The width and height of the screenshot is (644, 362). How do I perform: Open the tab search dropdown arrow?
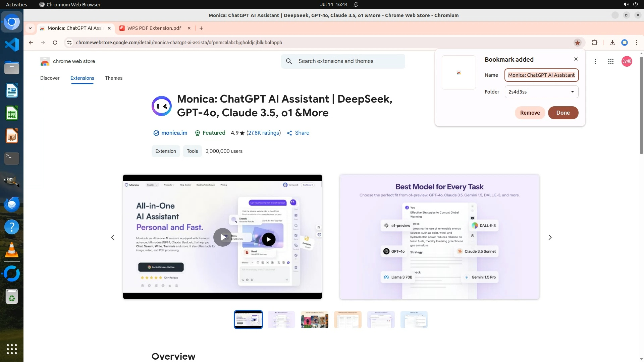(30, 28)
